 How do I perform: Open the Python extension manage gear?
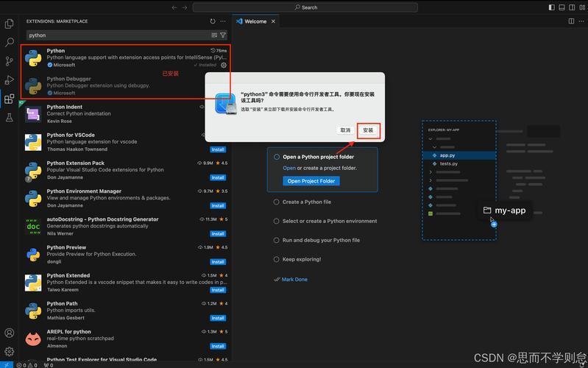click(224, 65)
